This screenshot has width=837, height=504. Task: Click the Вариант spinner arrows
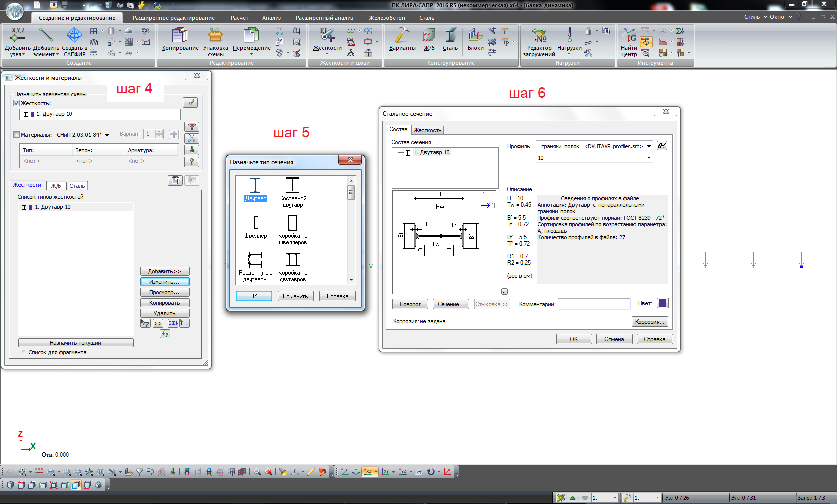159,134
